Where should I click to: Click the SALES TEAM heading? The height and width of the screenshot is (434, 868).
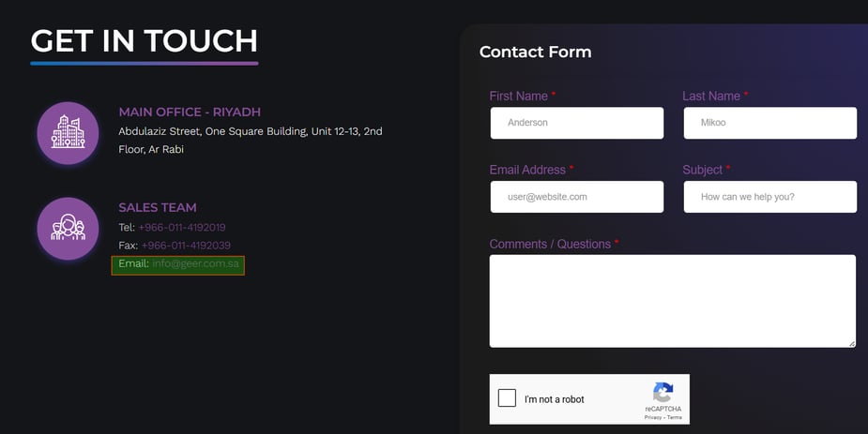(x=158, y=207)
